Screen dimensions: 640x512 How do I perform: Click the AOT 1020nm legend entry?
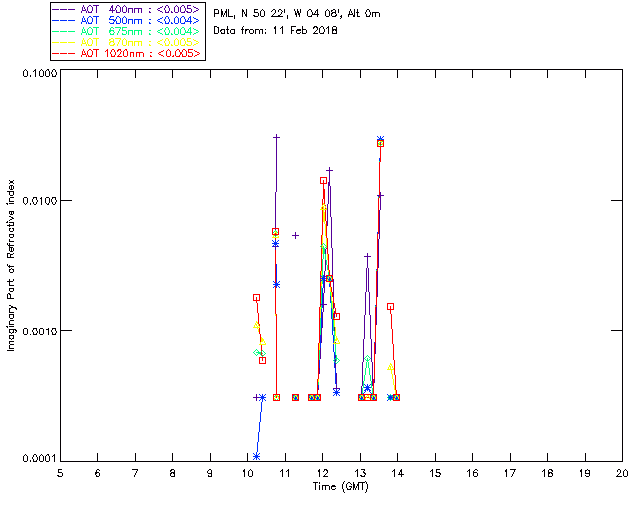pos(126,53)
